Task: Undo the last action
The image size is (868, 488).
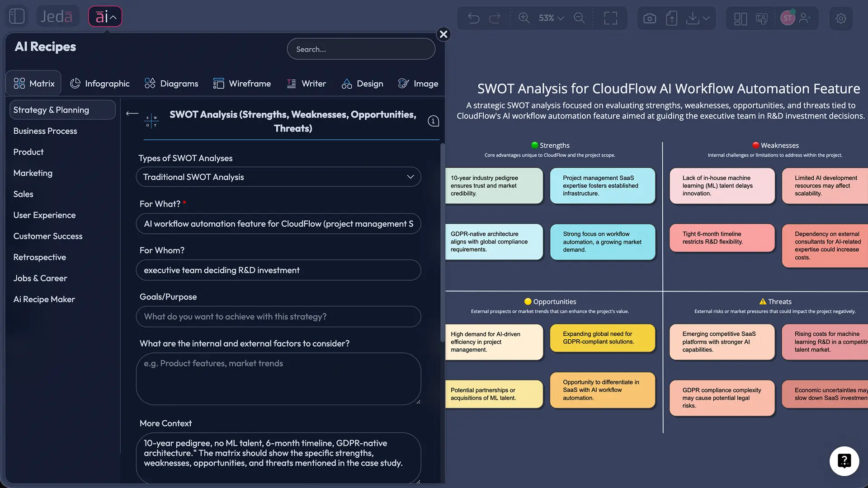Action: pyautogui.click(x=473, y=18)
